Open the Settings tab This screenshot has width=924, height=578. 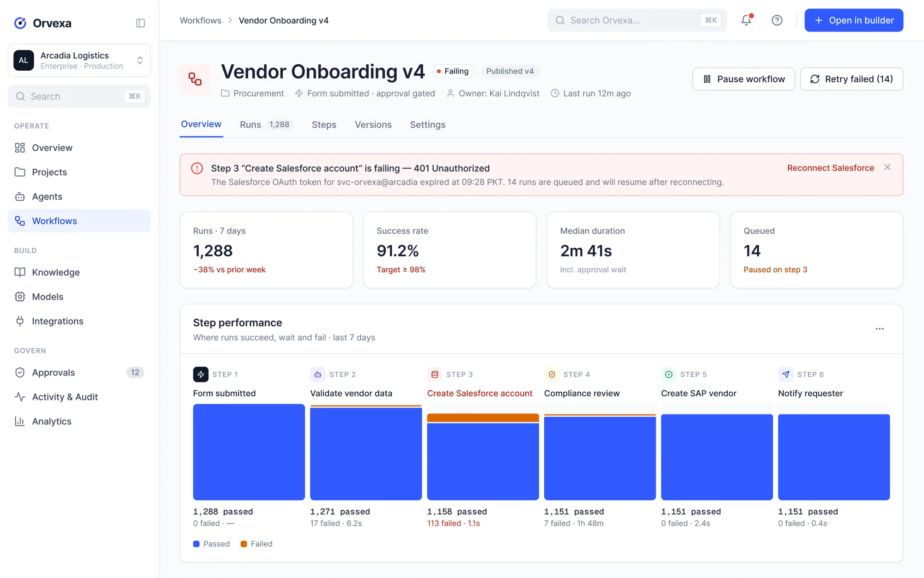pyautogui.click(x=427, y=124)
